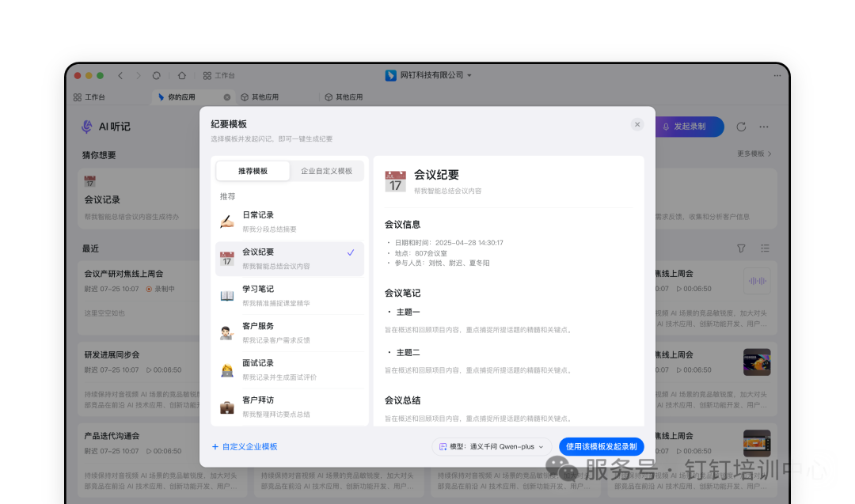Open 会议记录 suggestion card

tap(139, 199)
